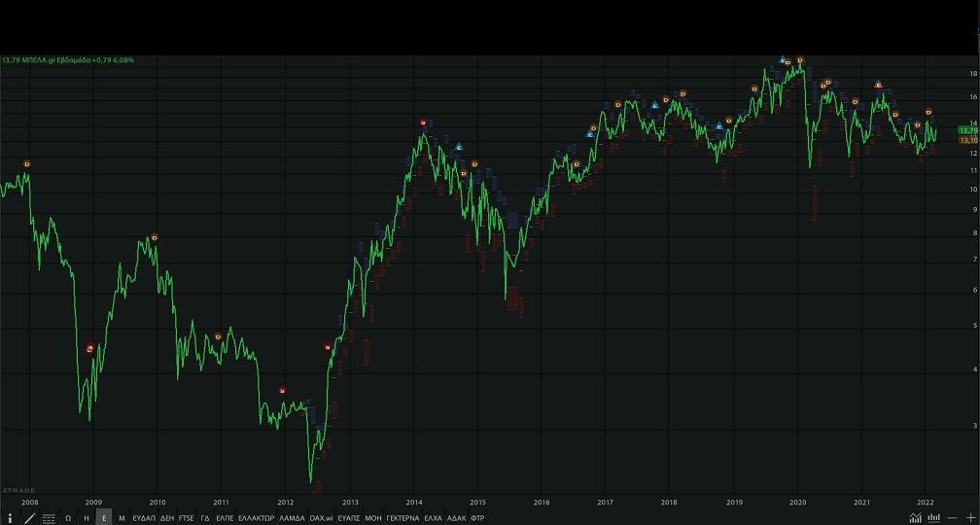This screenshot has width=980, height=525.
Task: Select the Ε weekly timeframe
Action: 104,517
